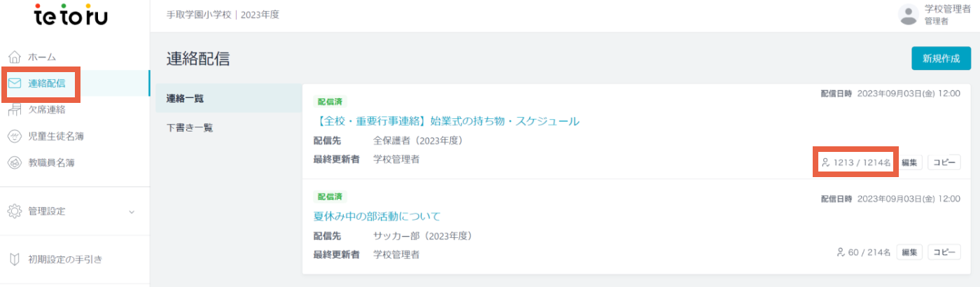
Task: Open the 欠席連絡 sidebar icon
Action: click(x=15, y=109)
